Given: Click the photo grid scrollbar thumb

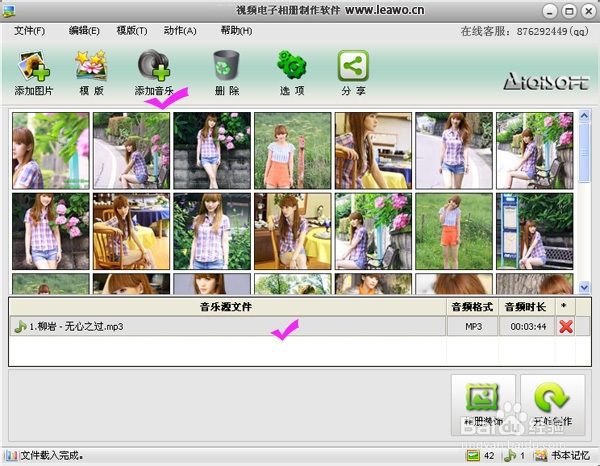Looking at the screenshot, I should (584, 152).
